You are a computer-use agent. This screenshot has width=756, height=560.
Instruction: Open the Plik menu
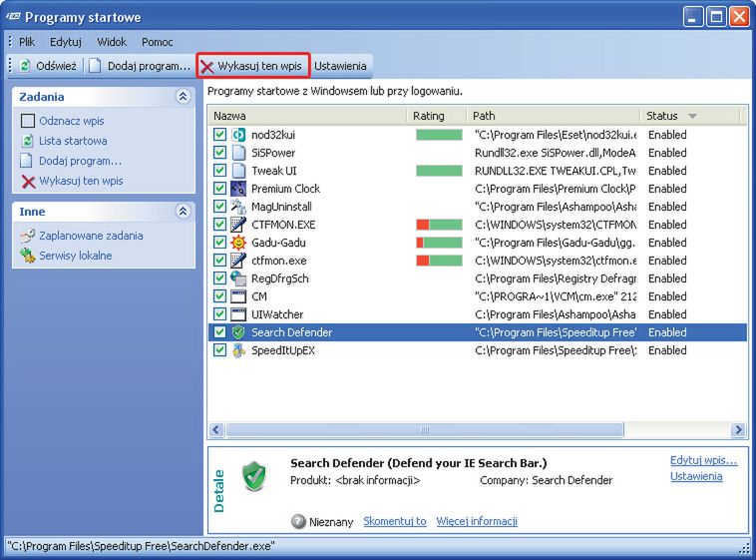point(27,42)
